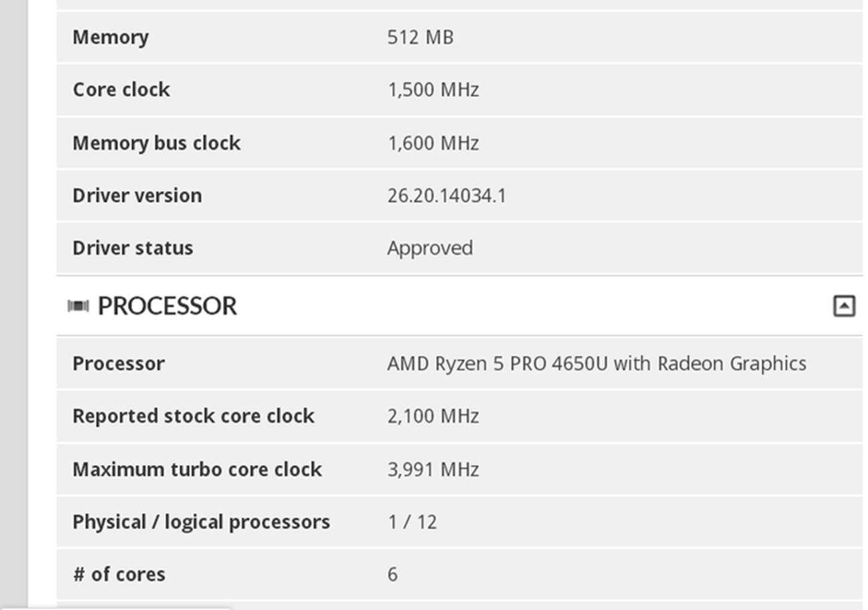Click the Memory bus clock label
The width and height of the screenshot is (868, 610).
click(x=156, y=143)
